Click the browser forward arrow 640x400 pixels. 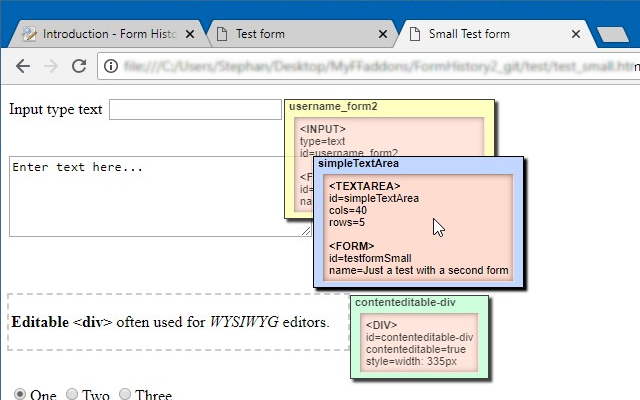(51, 66)
